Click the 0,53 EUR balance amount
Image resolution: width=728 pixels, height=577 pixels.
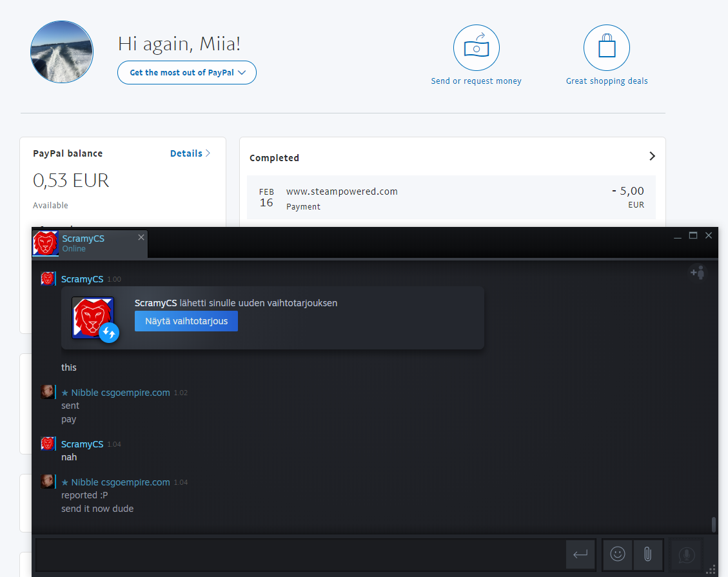coord(71,181)
